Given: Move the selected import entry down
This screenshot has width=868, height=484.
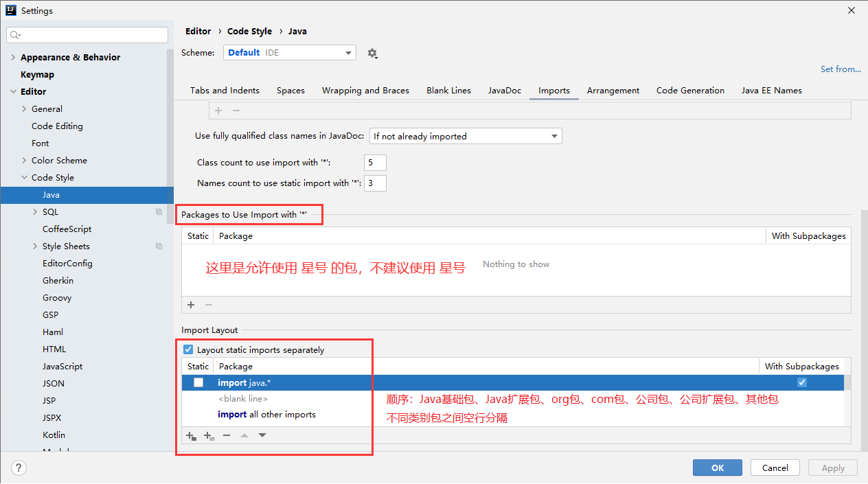Looking at the screenshot, I should pyautogui.click(x=262, y=435).
